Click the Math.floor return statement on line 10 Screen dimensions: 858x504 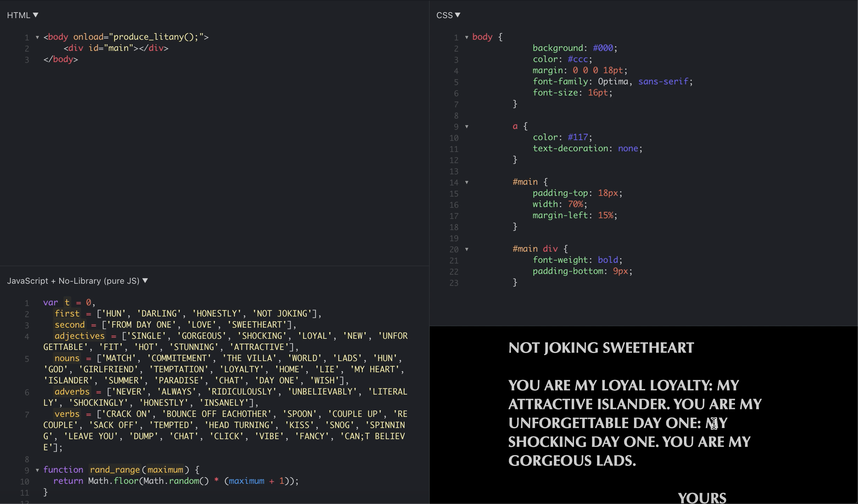click(x=176, y=481)
